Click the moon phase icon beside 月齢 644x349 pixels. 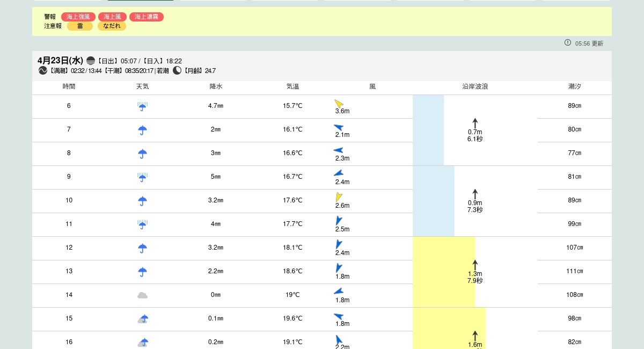tap(177, 71)
